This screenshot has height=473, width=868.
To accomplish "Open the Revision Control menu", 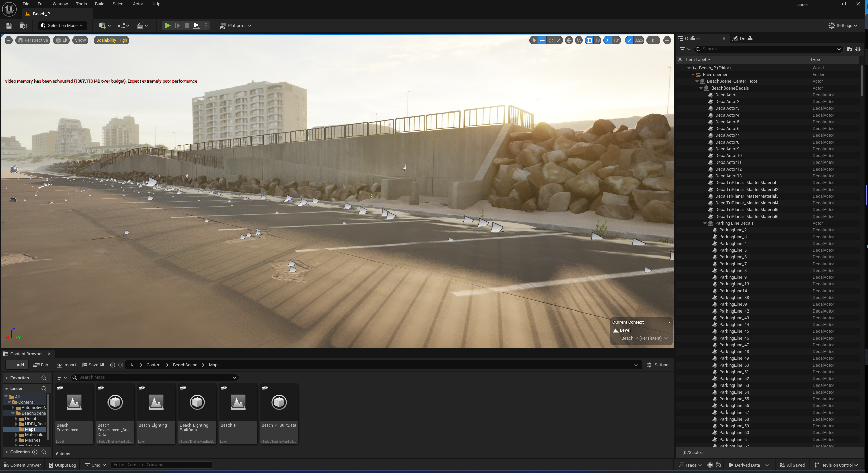I will click(x=836, y=465).
